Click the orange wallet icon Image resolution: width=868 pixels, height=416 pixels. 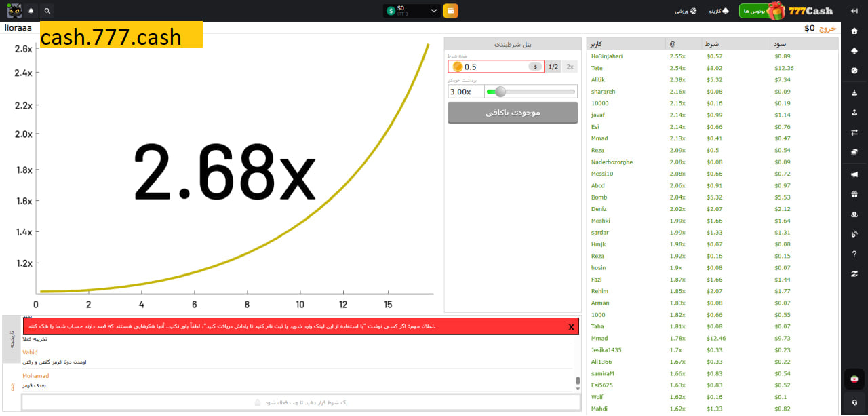pyautogui.click(x=450, y=11)
